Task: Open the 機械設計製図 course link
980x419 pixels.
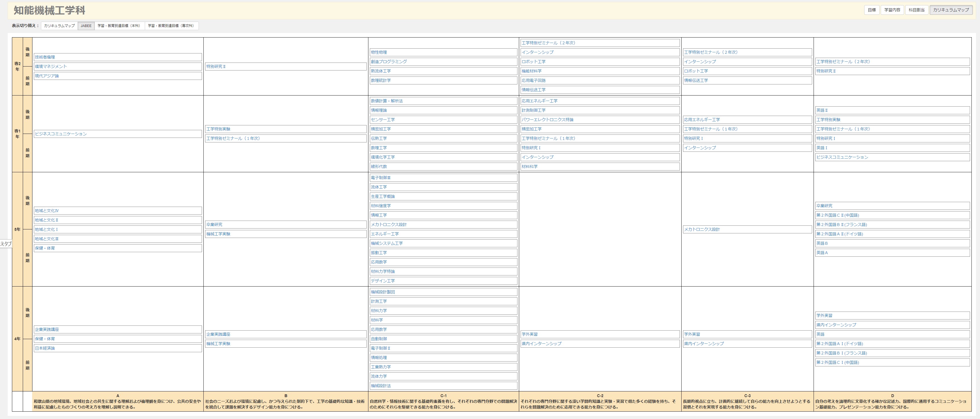Action: (x=383, y=292)
